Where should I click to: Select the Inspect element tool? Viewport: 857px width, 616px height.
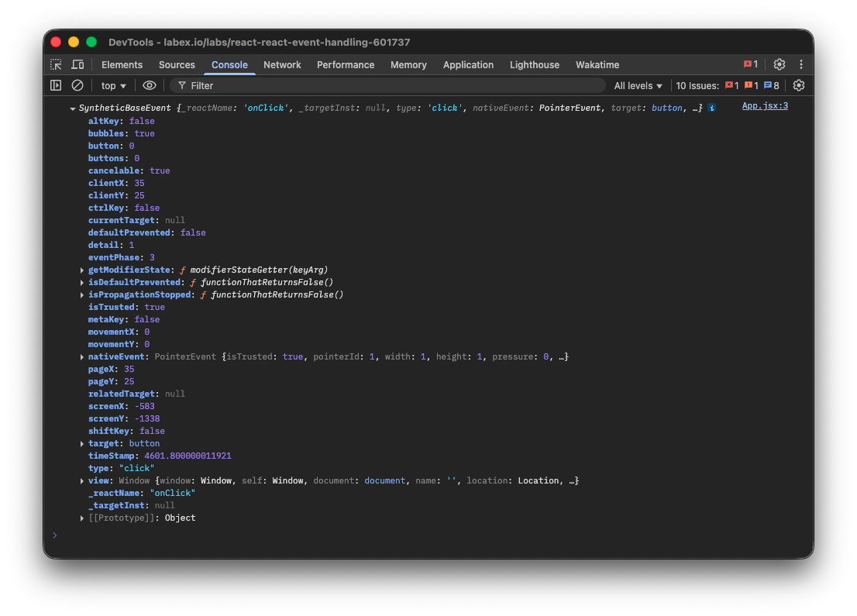tap(55, 64)
